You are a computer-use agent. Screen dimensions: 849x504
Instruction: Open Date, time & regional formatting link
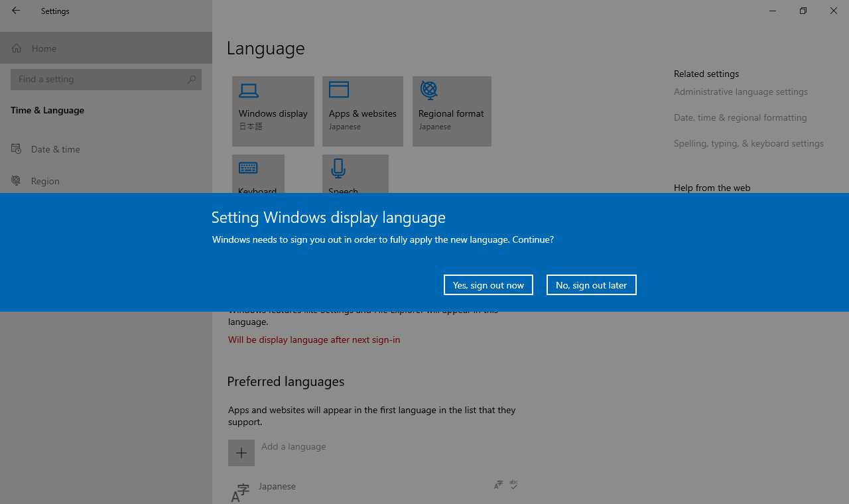pyautogui.click(x=740, y=118)
